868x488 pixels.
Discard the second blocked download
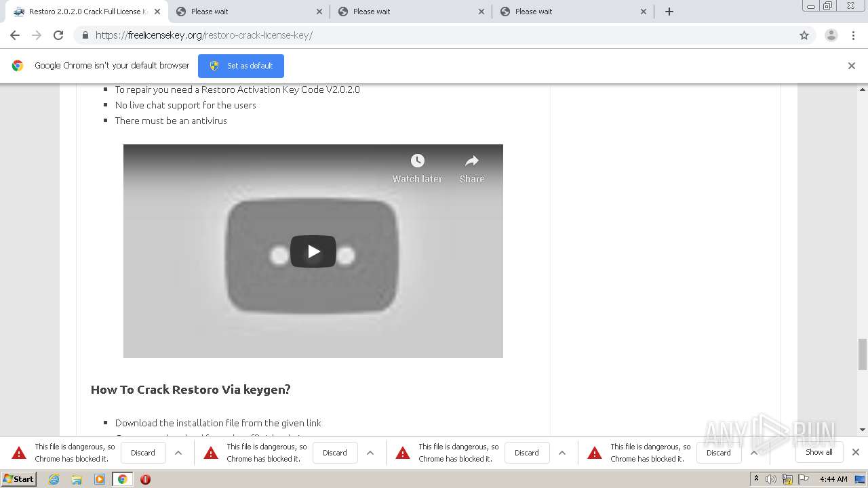point(335,453)
